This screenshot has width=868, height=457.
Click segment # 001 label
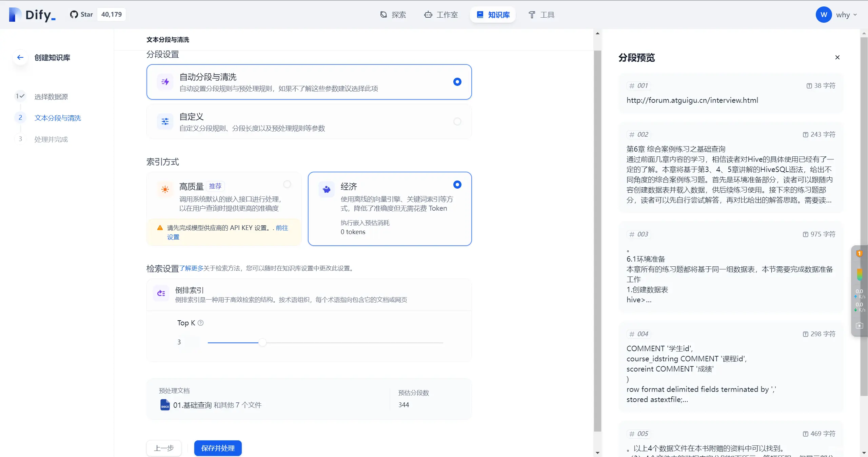(639, 86)
